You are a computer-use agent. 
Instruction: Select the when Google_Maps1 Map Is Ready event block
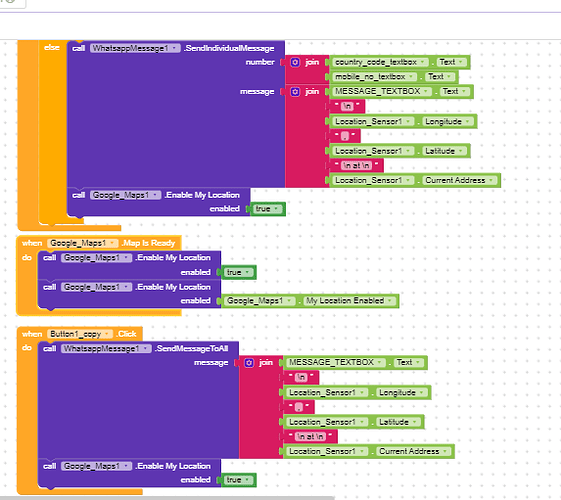pyautogui.click(x=98, y=243)
